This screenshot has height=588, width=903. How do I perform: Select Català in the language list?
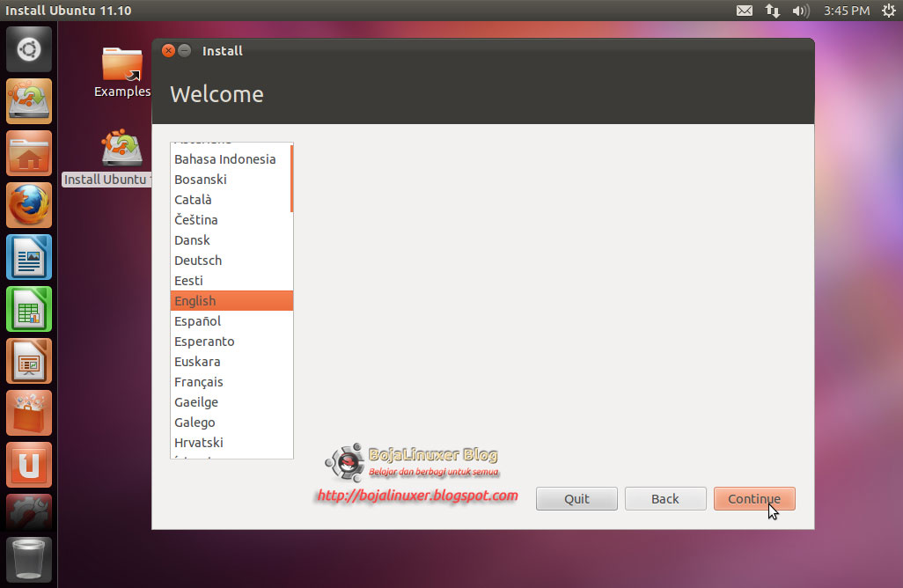(x=231, y=200)
